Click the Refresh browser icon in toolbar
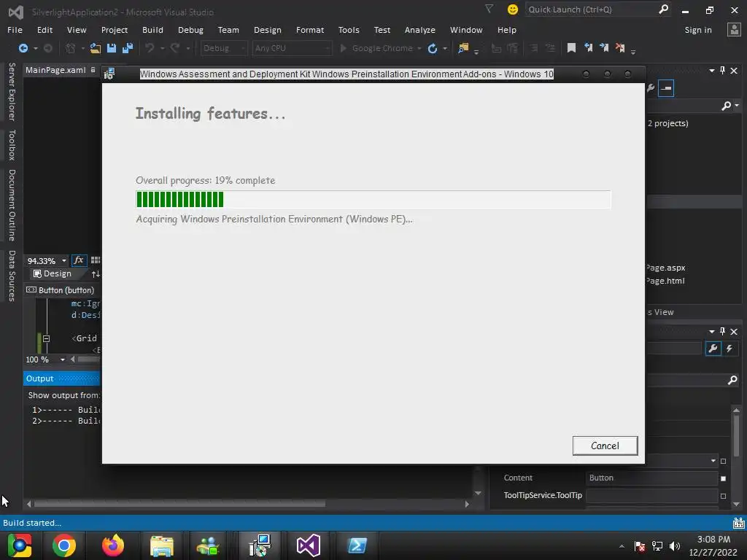 (x=432, y=48)
